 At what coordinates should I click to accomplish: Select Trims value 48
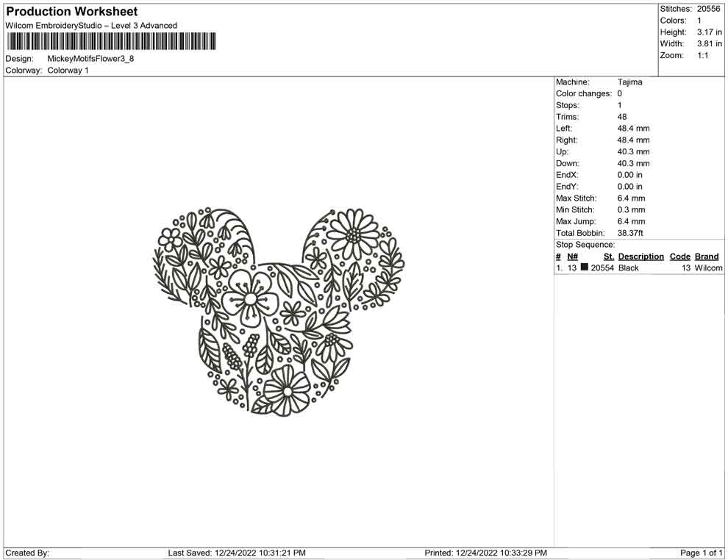coord(622,117)
